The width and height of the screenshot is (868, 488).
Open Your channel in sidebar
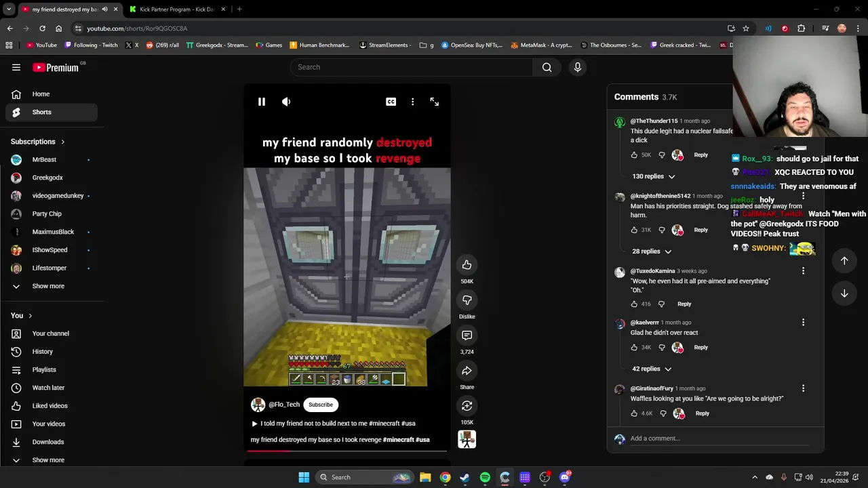pos(52,333)
